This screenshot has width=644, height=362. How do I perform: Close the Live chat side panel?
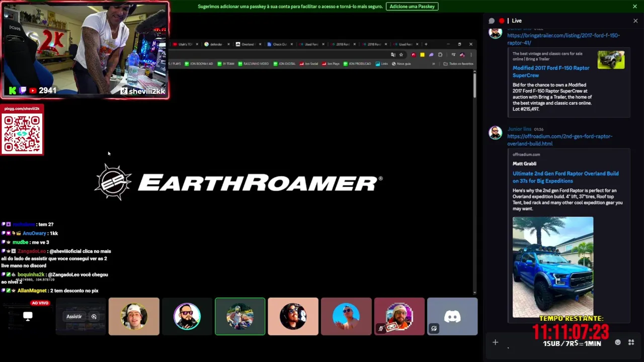pyautogui.click(x=635, y=21)
